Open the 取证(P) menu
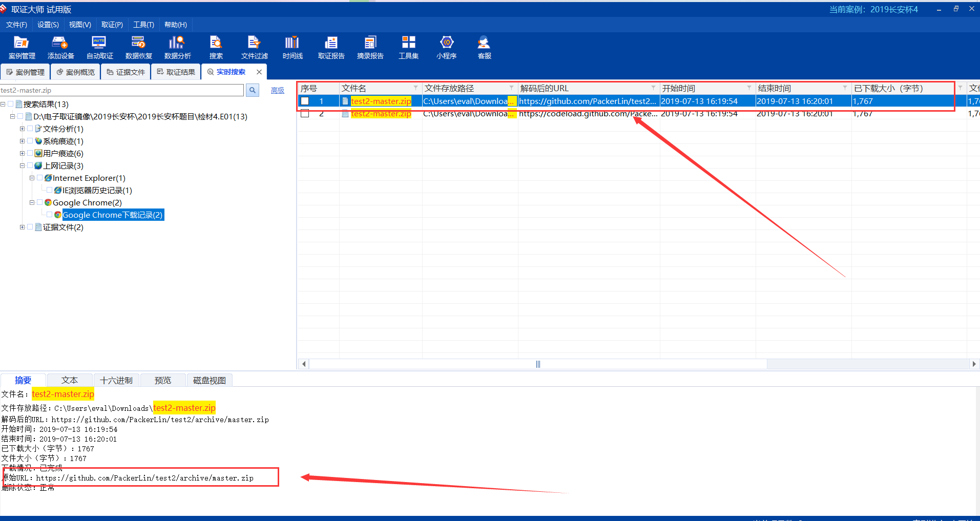Image resolution: width=980 pixels, height=521 pixels. coord(112,25)
